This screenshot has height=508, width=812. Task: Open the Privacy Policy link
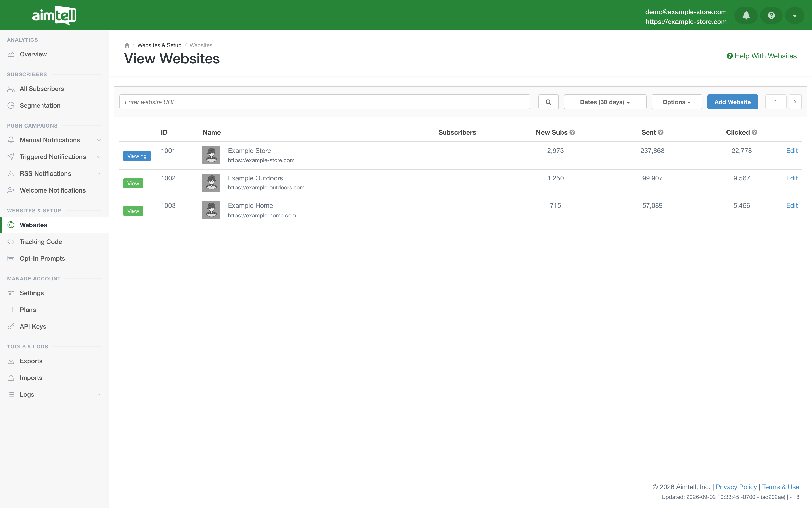pyautogui.click(x=736, y=487)
